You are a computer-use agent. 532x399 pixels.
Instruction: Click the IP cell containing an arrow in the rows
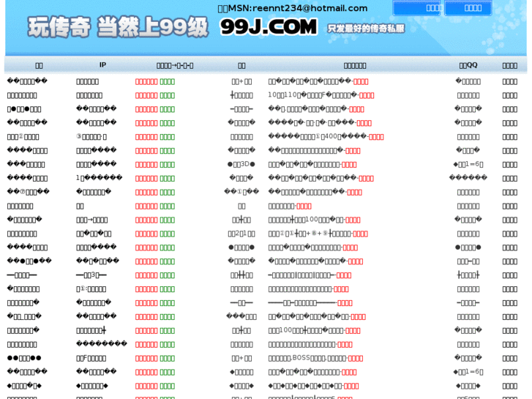[x=91, y=220]
